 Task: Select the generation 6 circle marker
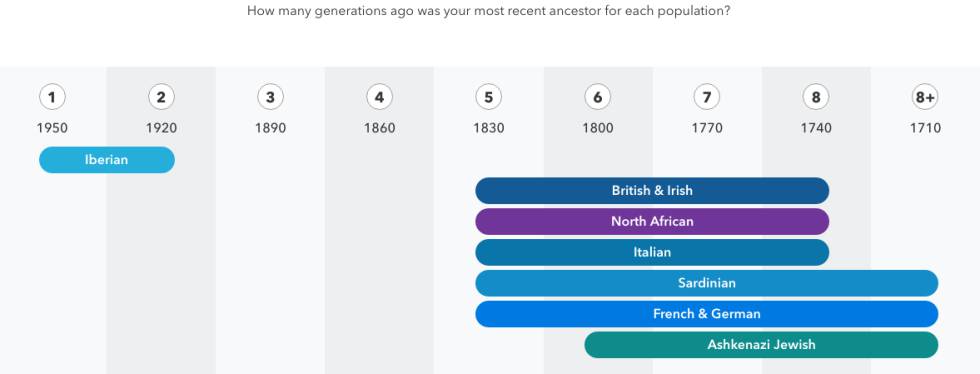coord(598,97)
